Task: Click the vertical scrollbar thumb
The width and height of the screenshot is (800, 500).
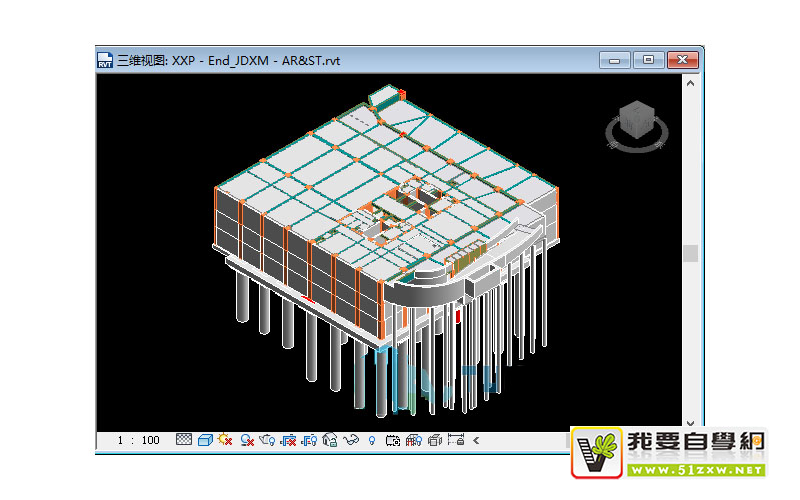Action: click(690, 253)
